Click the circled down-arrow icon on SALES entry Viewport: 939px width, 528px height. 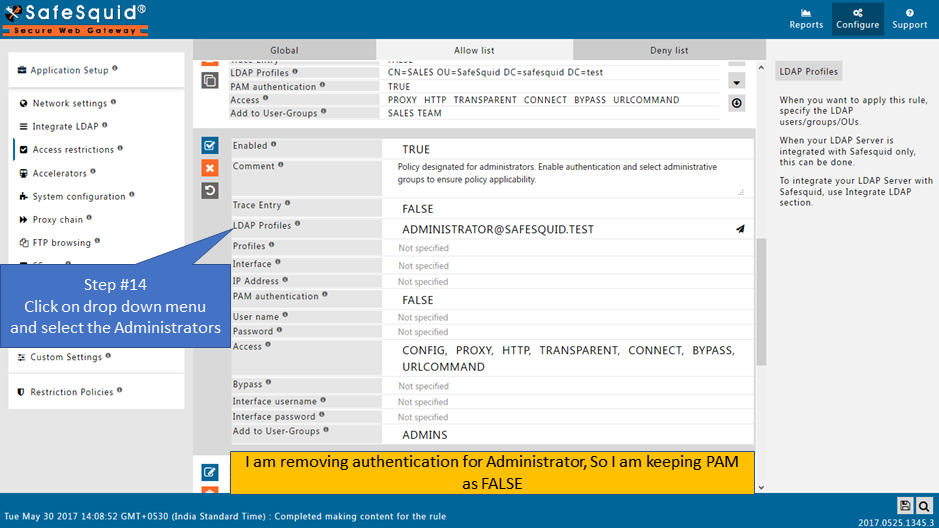(x=737, y=103)
